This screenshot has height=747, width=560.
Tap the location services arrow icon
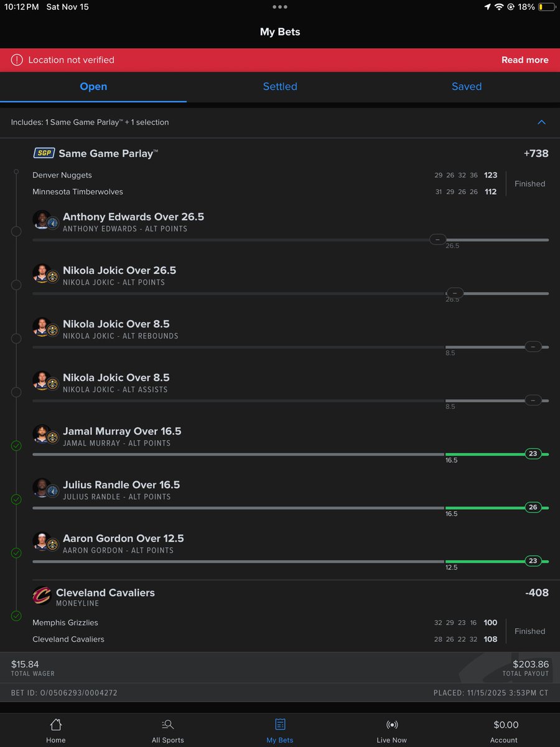point(487,7)
